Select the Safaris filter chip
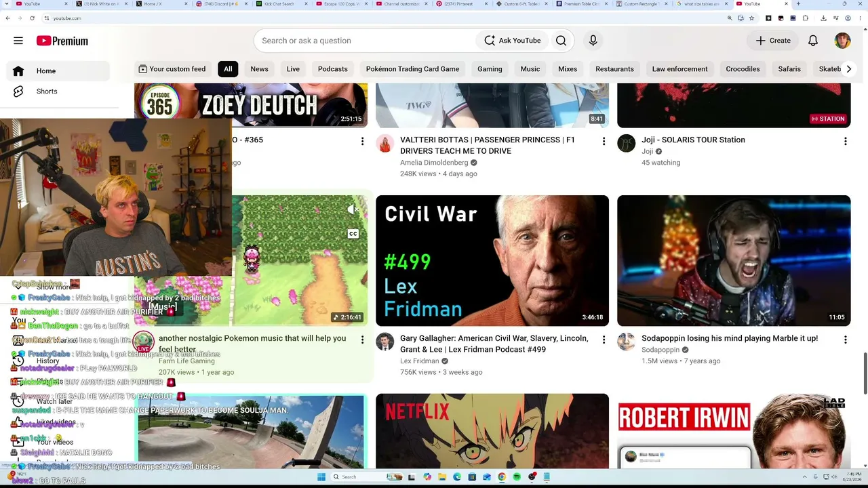Image resolution: width=868 pixels, height=488 pixels. (789, 69)
